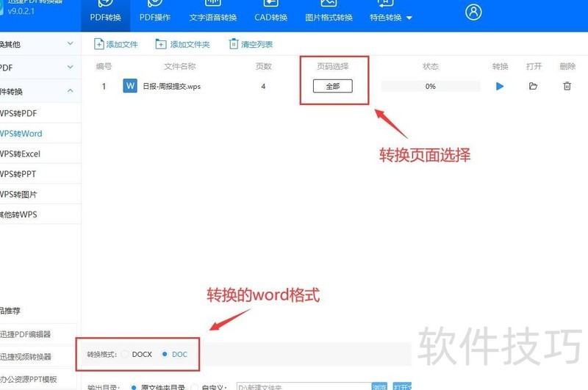The width and height of the screenshot is (588, 390).
Task: Select WPS转PDF in sidebar
Action: click(40, 113)
